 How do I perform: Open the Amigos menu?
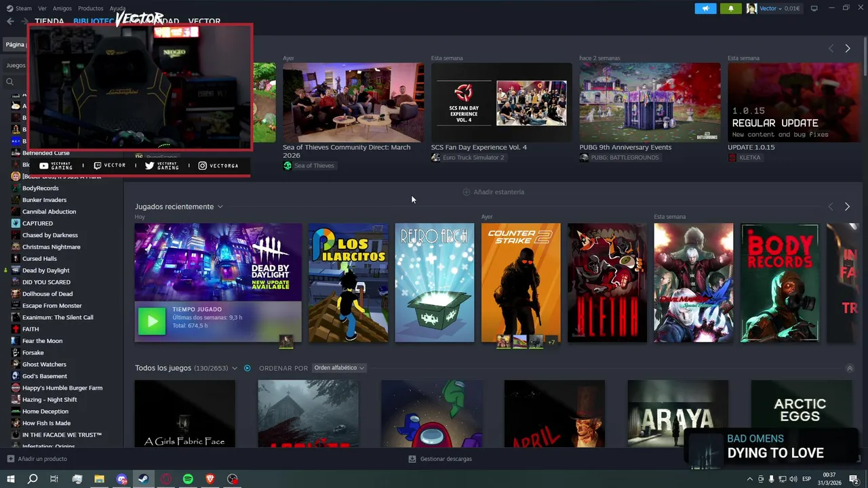click(x=62, y=8)
